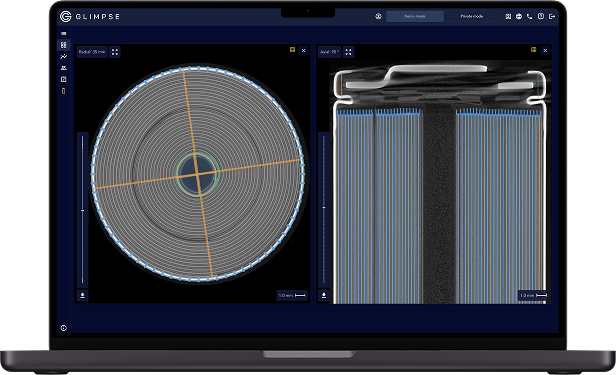Viewport: 616px width, 375px height.
Task: Open the document report icon in sidebar
Action: point(64,79)
